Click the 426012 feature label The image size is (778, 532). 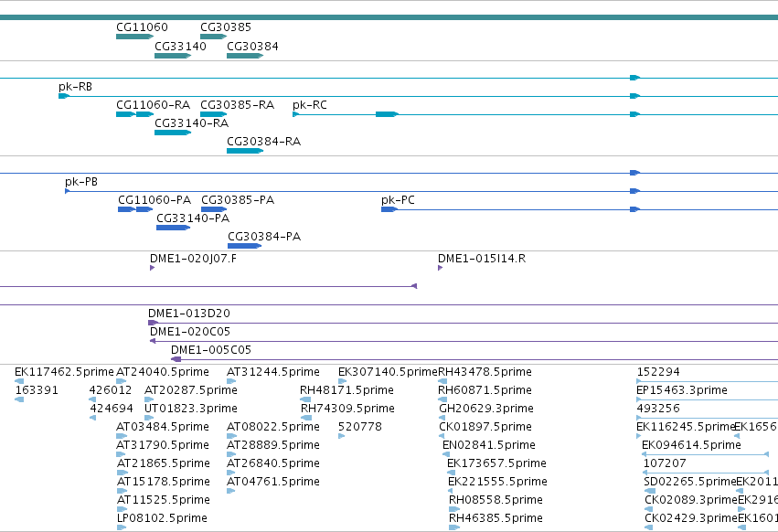111,390
